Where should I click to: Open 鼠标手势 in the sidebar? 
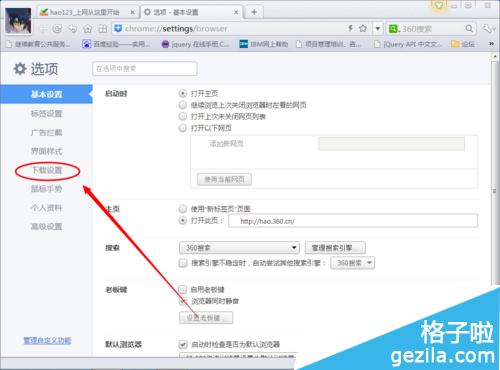46,189
